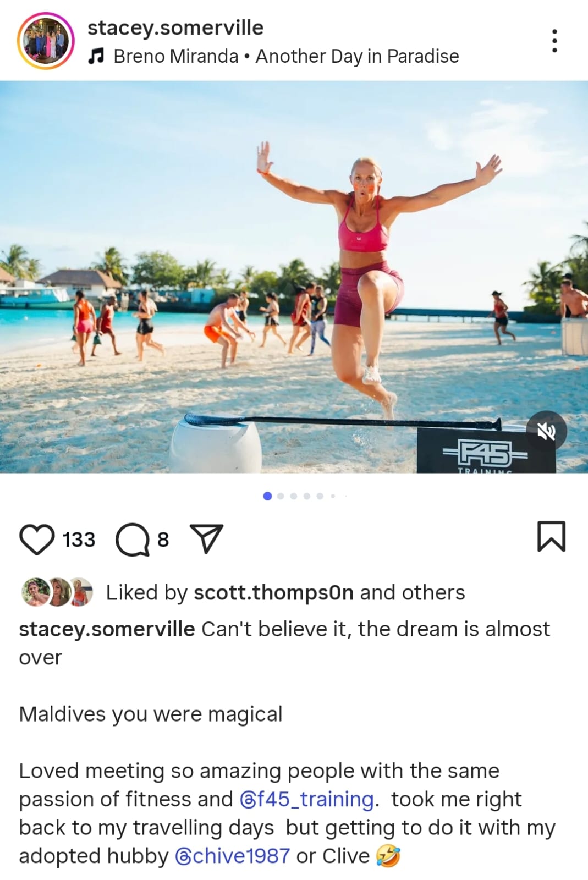Open stacey.somerville name in caption
The image size is (588, 880).
click(107, 629)
